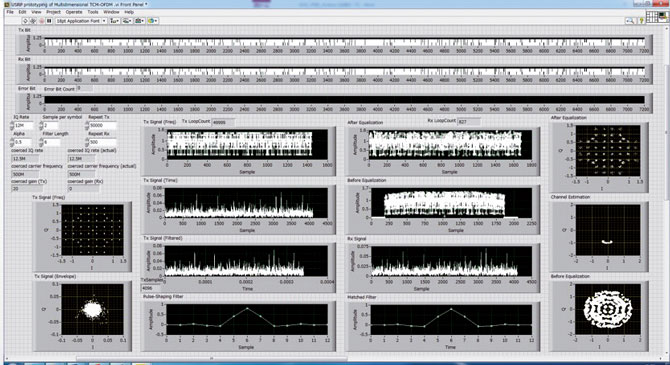Open the Operate menu
The height and width of the screenshot is (365, 670).
tap(74, 12)
